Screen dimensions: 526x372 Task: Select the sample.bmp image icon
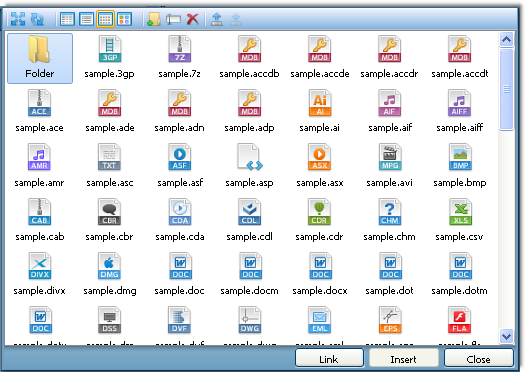460,157
